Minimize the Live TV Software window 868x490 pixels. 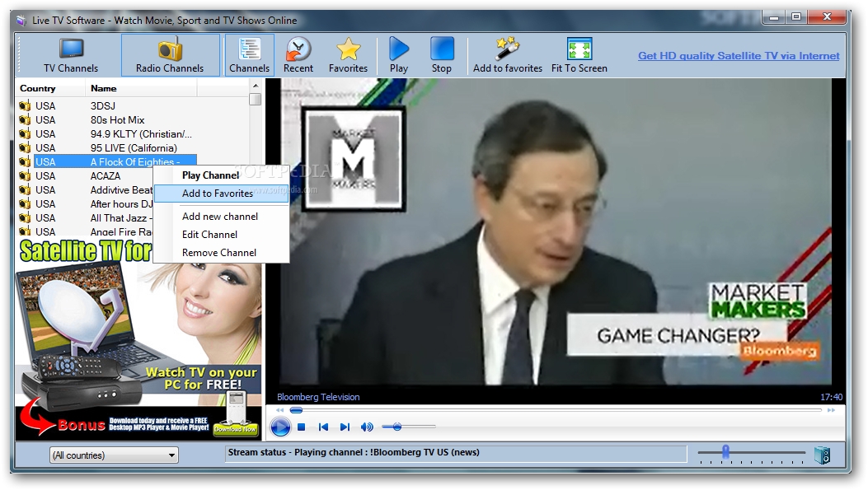tap(774, 17)
